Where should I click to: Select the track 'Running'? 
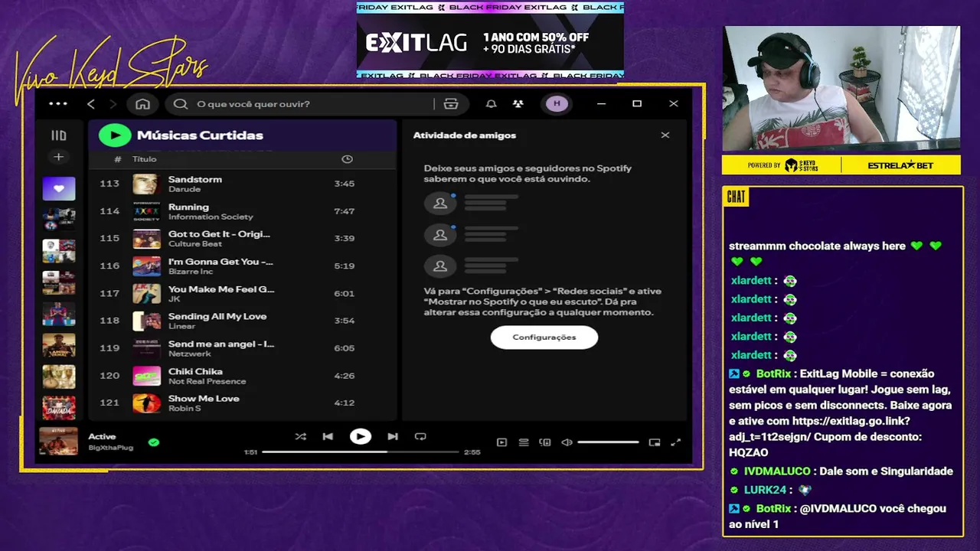click(x=188, y=207)
